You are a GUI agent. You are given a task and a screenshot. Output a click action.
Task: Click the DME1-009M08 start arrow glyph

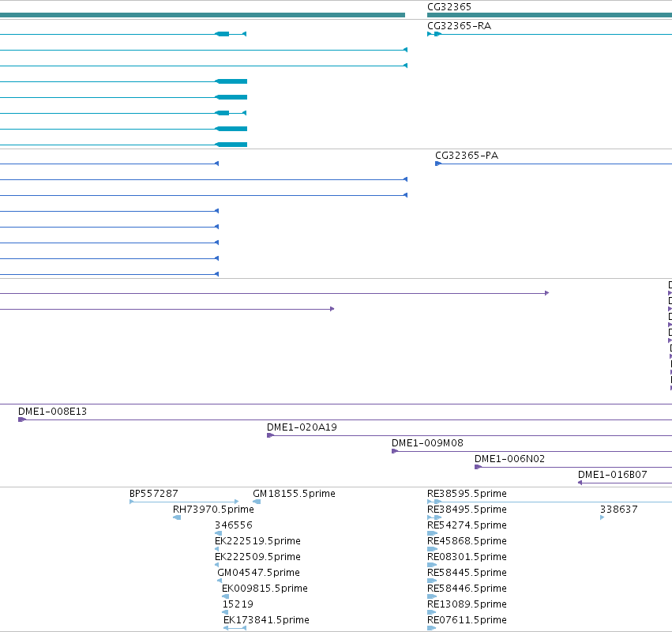tap(395, 452)
